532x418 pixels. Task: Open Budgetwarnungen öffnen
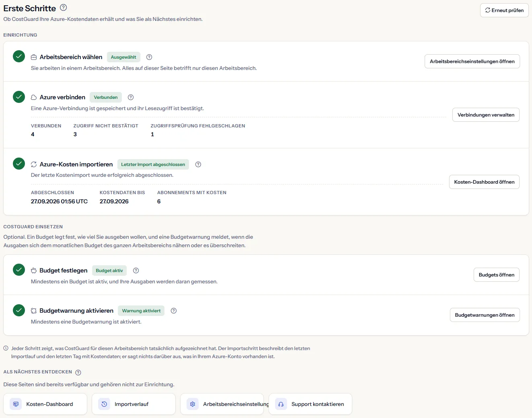click(x=485, y=315)
